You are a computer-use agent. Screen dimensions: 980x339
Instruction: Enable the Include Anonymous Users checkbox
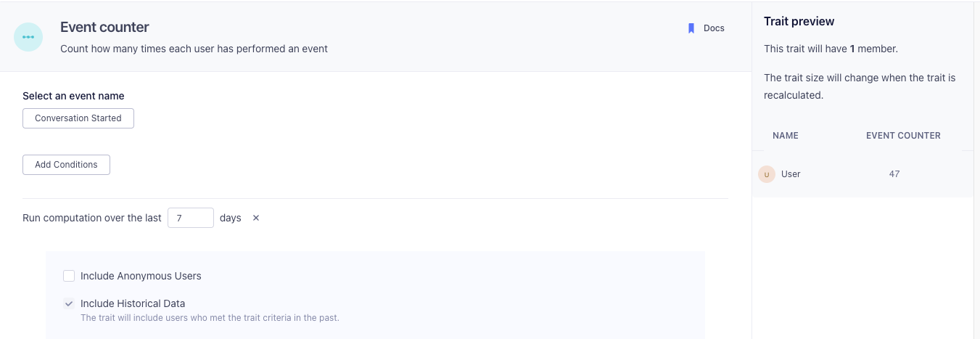[69, 276]
